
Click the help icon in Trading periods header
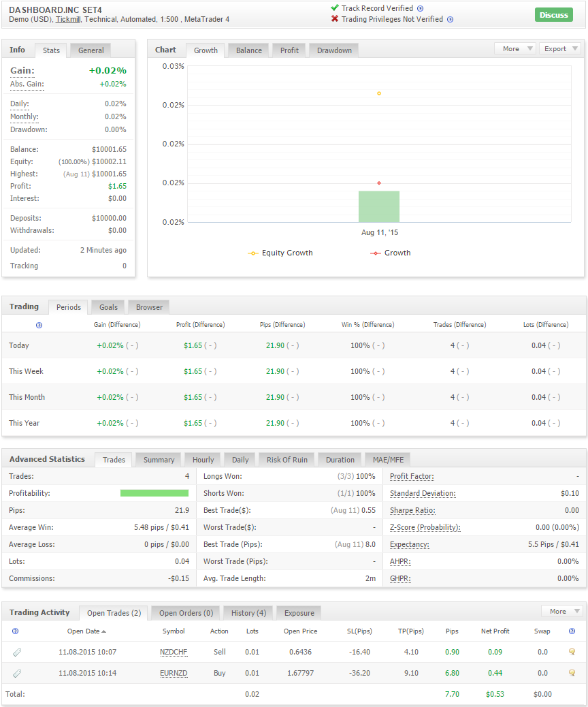[x=39, y=325]
